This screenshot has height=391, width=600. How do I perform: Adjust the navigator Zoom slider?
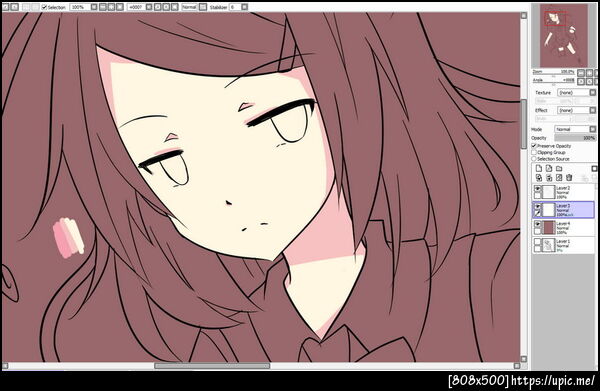point(554,73)
